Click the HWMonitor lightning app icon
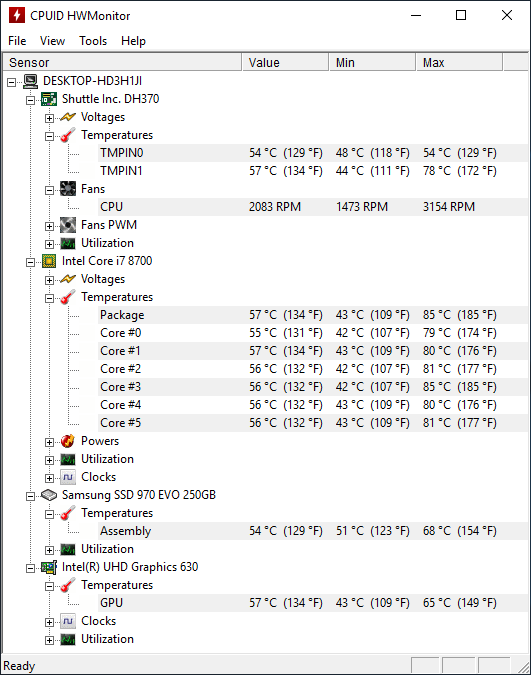This screenshot has height=675, width=531. pyautogui.click(x=16, y=15)
